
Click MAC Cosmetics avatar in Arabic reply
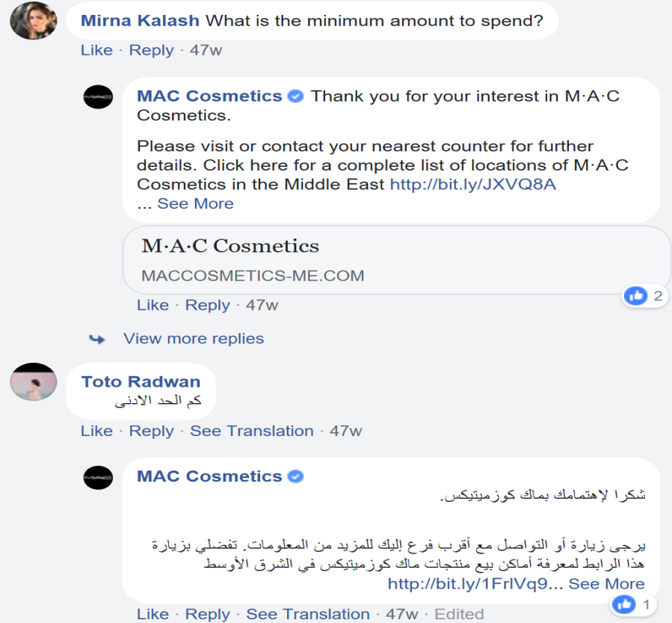(98, 476)
